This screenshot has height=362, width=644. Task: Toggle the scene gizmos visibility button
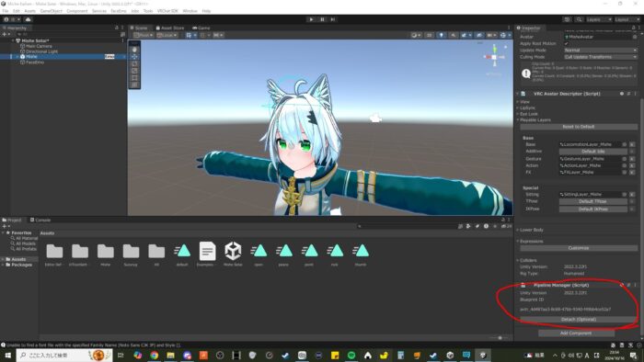[503, 35]
